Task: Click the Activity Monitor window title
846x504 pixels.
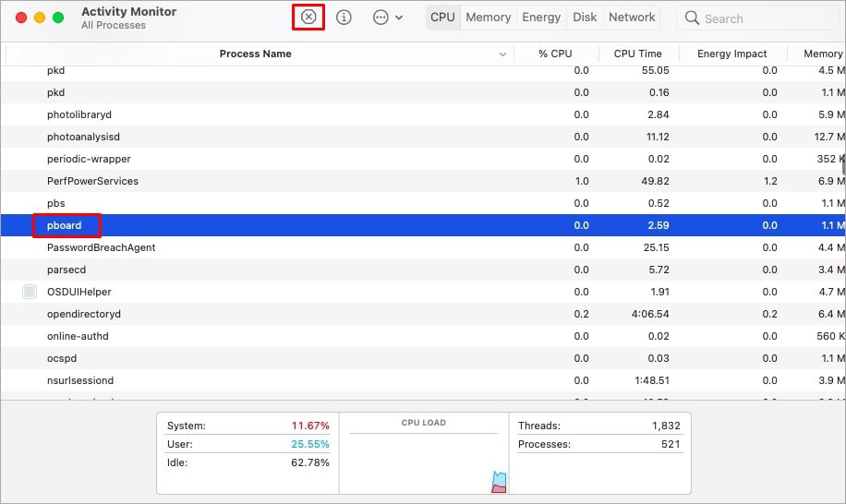Action: click(x=129, y=11)
